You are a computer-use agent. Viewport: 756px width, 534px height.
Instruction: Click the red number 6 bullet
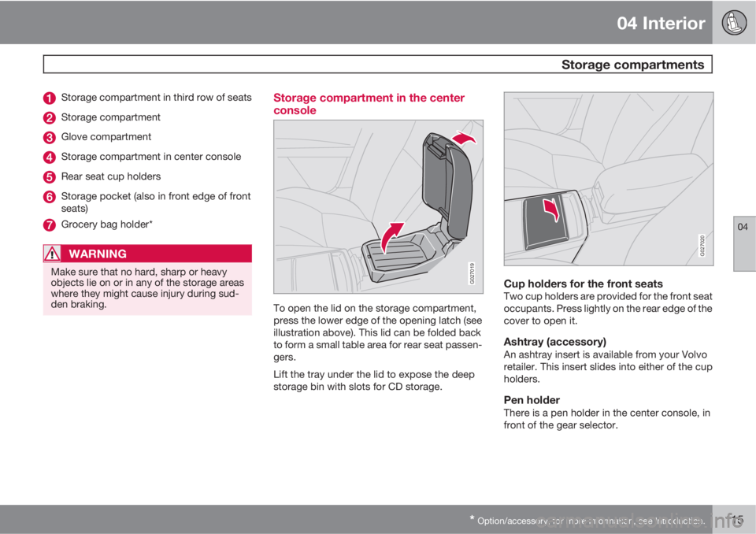[49, 197]
